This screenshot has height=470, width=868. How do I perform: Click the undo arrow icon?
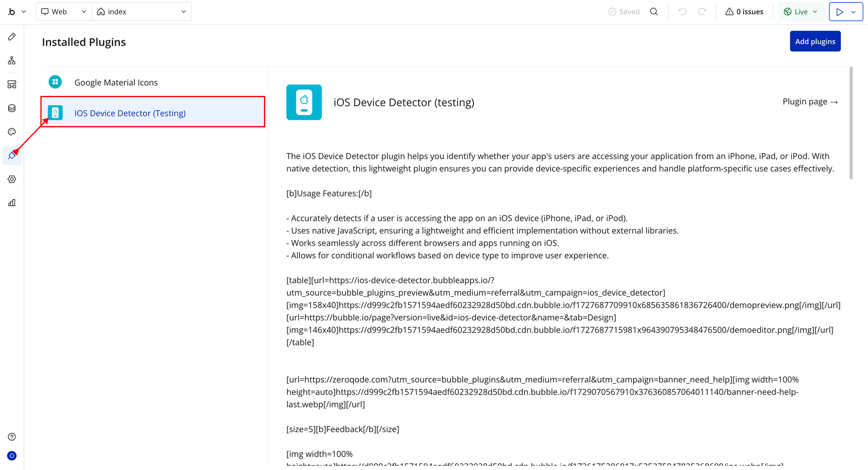point(682,12)
